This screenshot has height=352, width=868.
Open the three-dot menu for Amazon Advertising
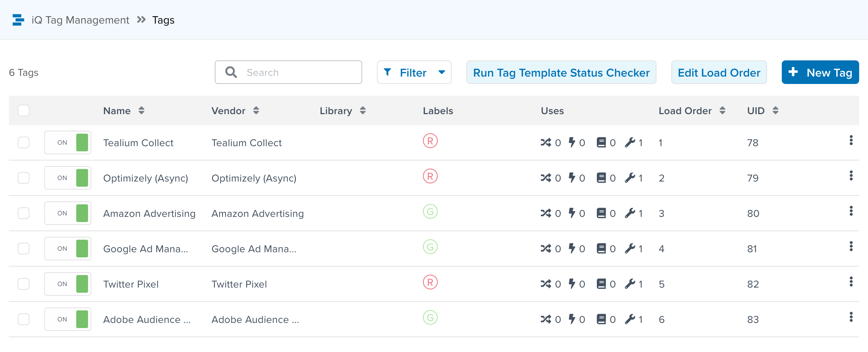(x=851, y=211)
